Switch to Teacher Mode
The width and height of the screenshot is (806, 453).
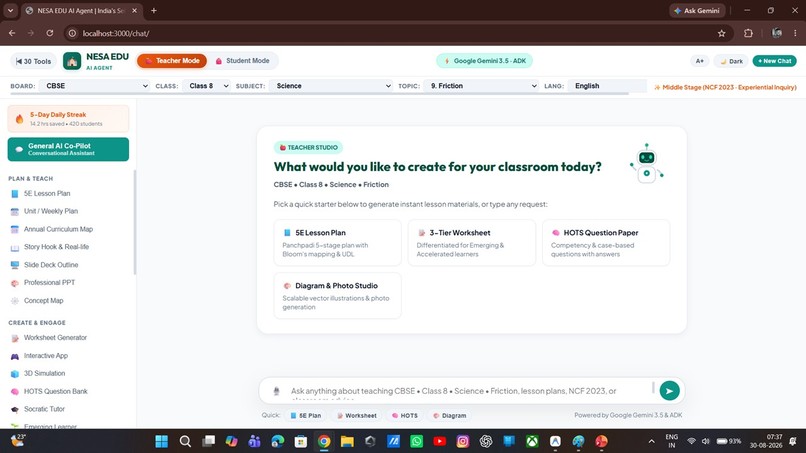172,61
